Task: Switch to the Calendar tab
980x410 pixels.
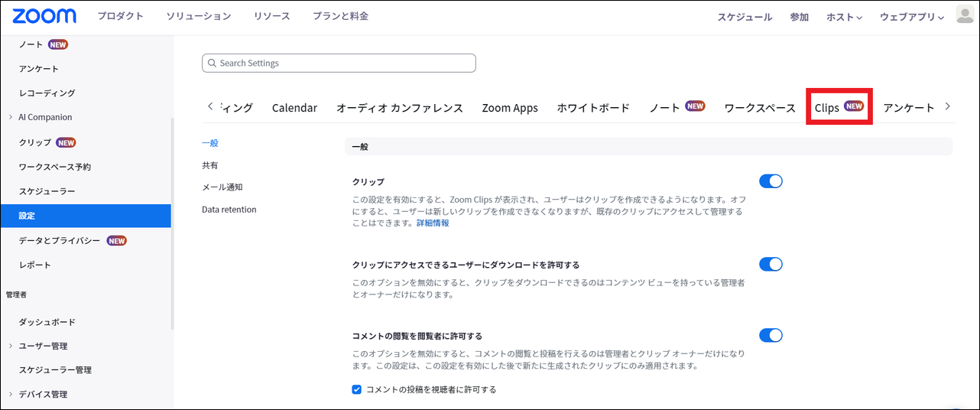Action: 294,108
